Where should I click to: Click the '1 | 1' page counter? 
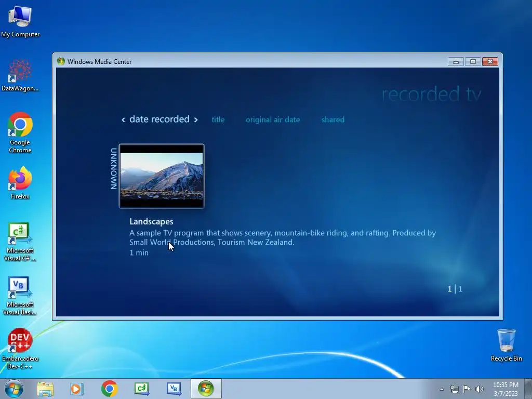[x=455, y=289]
